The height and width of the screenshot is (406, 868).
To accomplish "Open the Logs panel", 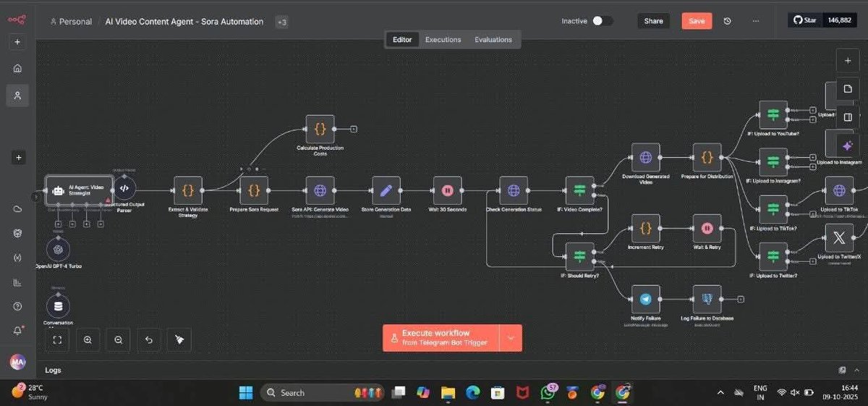I will click(53, 371).
